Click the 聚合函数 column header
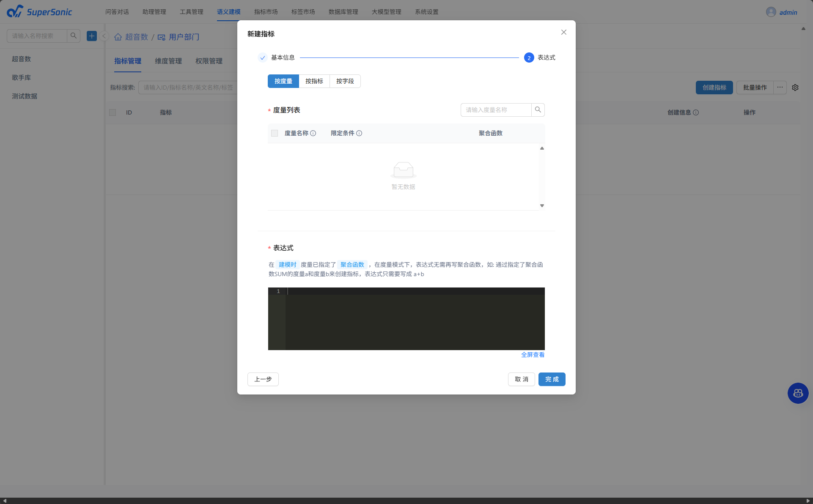813x504 pixels. point(491,133)
